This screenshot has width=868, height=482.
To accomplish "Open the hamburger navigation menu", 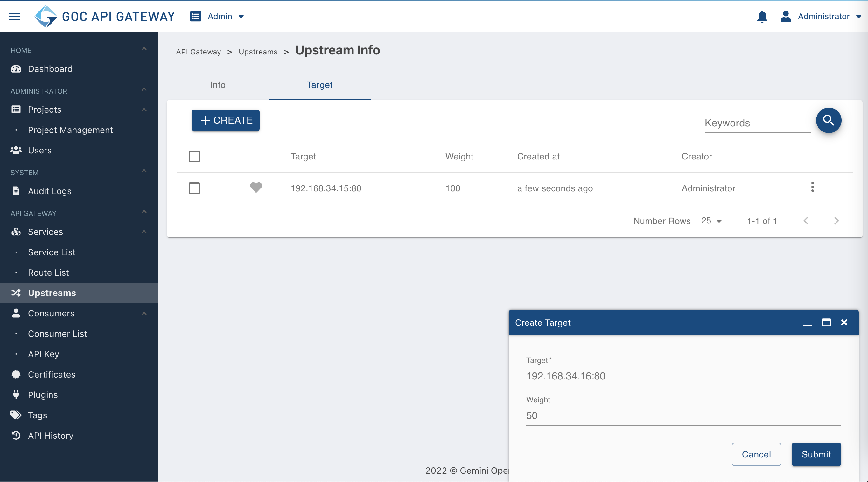I will coord(14,16).
